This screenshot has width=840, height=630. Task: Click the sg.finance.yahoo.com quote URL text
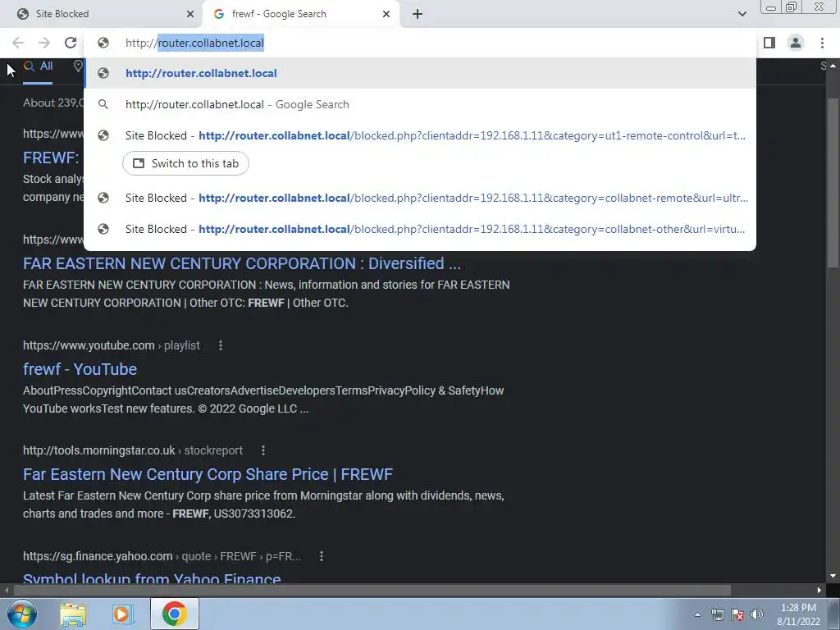point(162,557)
